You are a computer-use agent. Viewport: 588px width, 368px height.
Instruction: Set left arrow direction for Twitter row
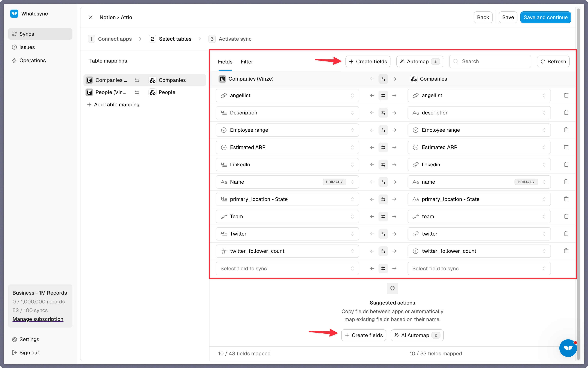click(372, 234)
